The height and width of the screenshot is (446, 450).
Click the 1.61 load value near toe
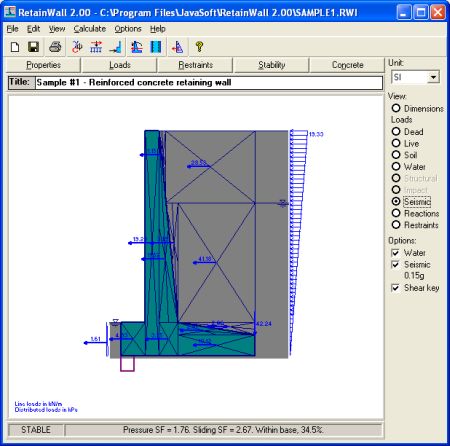(x=95, y=339)
